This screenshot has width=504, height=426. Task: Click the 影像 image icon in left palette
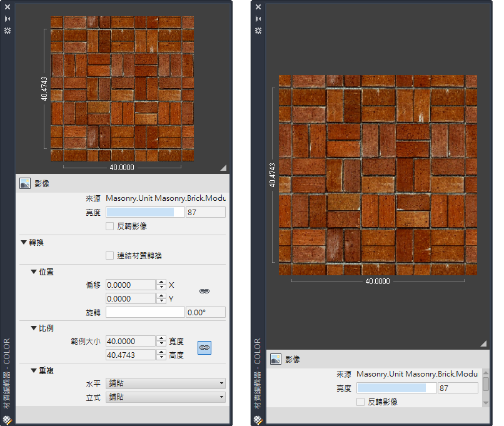tap(25, 183)
